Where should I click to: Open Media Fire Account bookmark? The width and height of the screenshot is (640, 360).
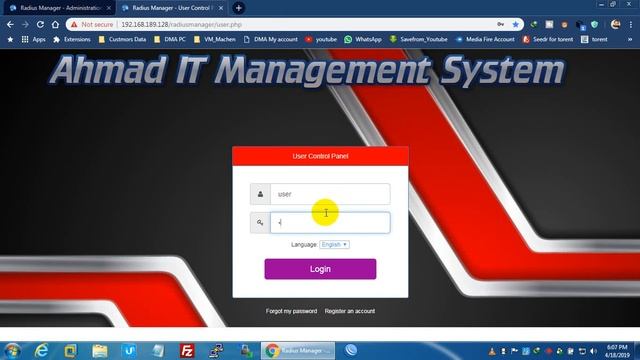(x=485, y=39)
